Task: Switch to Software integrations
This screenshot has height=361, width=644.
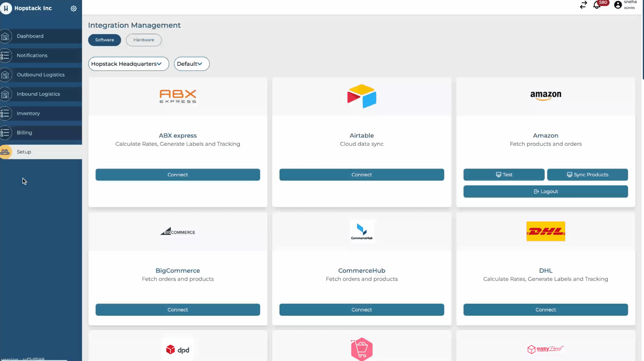Action: 104,40
